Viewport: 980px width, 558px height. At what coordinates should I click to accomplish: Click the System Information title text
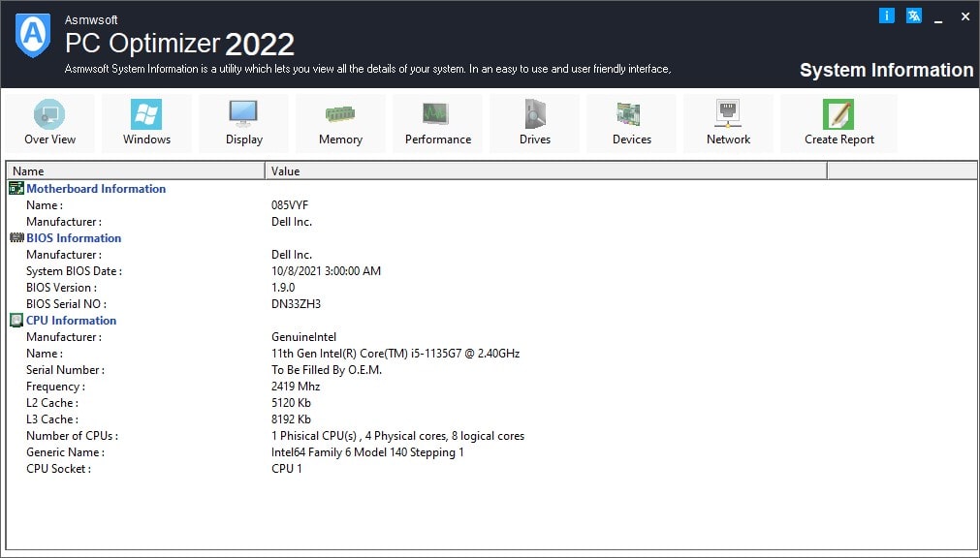pyautogui.click(x=886, y=70)
